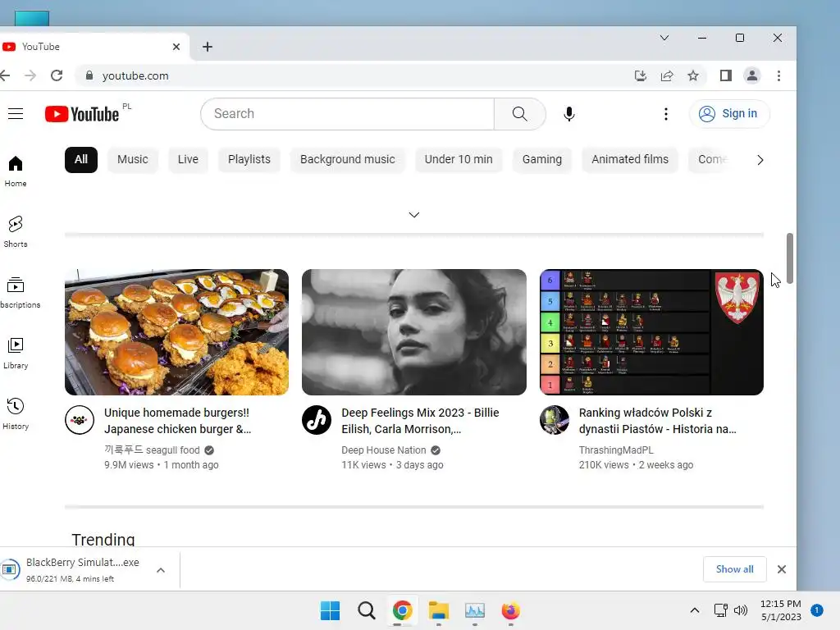Click the Deep Feelings Mix thumbnail

pos(414,332)
